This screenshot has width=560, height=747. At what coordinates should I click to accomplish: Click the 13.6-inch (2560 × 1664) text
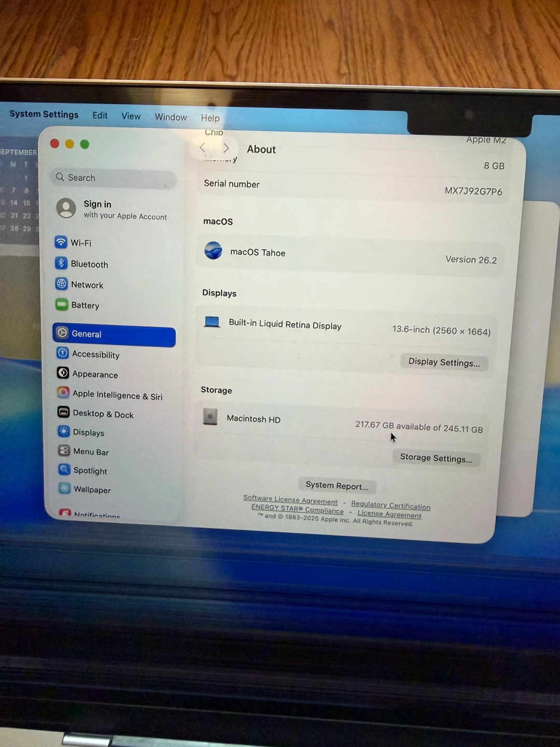click(x=441, y=330)
